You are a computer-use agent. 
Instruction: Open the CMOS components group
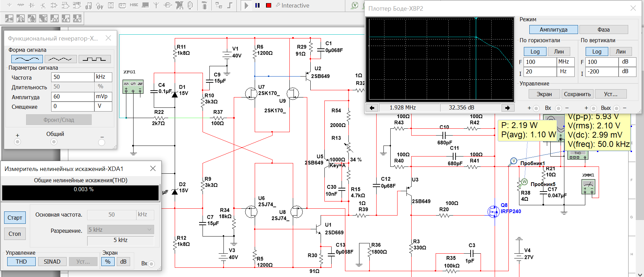[x=77, y=5]
